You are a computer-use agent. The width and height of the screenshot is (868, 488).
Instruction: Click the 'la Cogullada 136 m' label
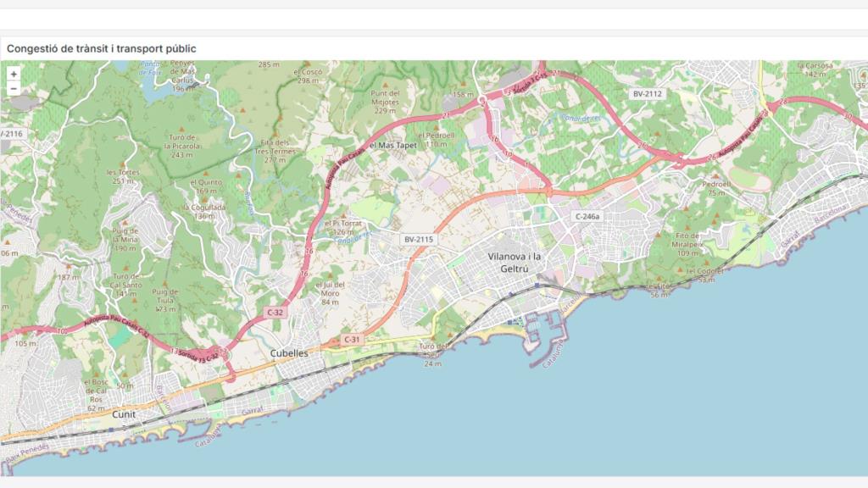click(204, 211)
